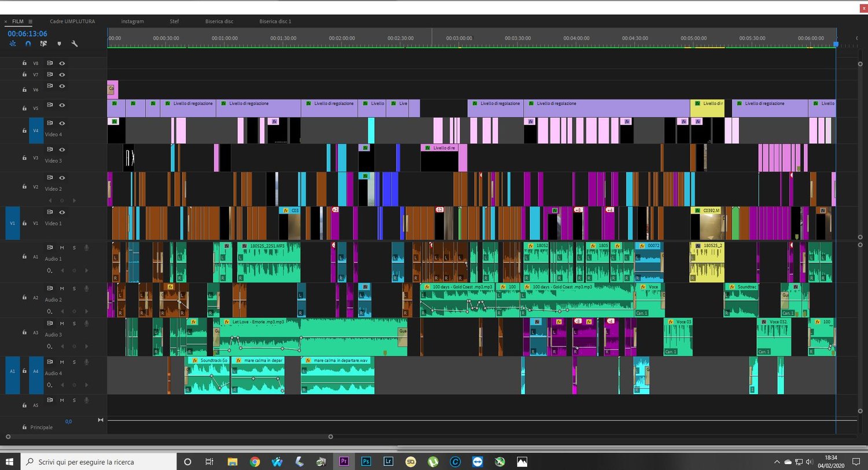Open File Explorer from the taskbar
The image size is (868, 470).
[x=233, y=461]
